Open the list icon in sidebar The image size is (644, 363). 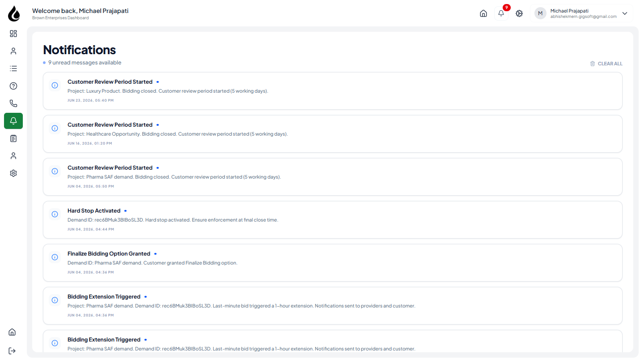(x=13, y=68)
